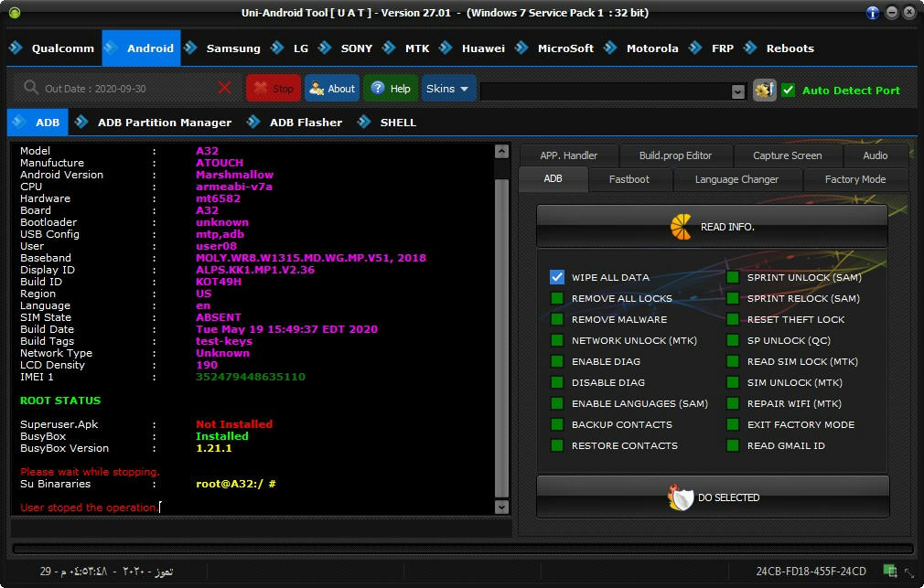Open the Build.prop Editor tab
This screenshot has height=588, width=924.
pyautogui.click(x=675, y=155)
